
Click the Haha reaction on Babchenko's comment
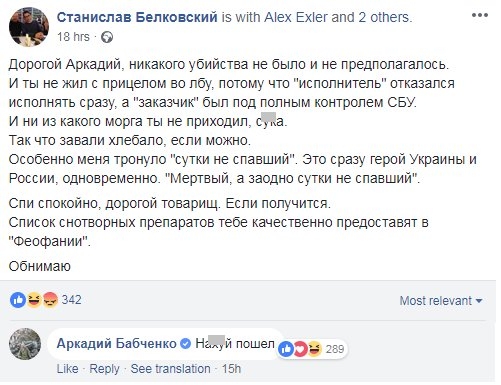(314, 349)
